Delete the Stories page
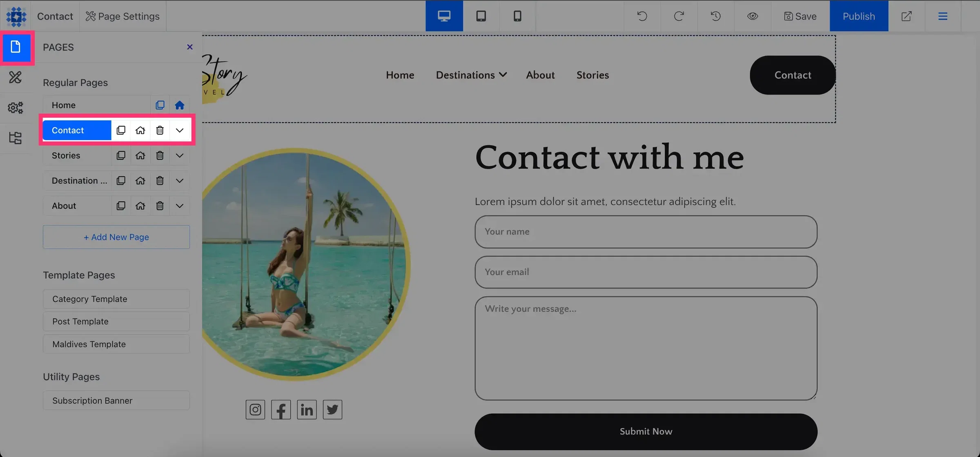The image size is (980, 457). pos(160,155)
